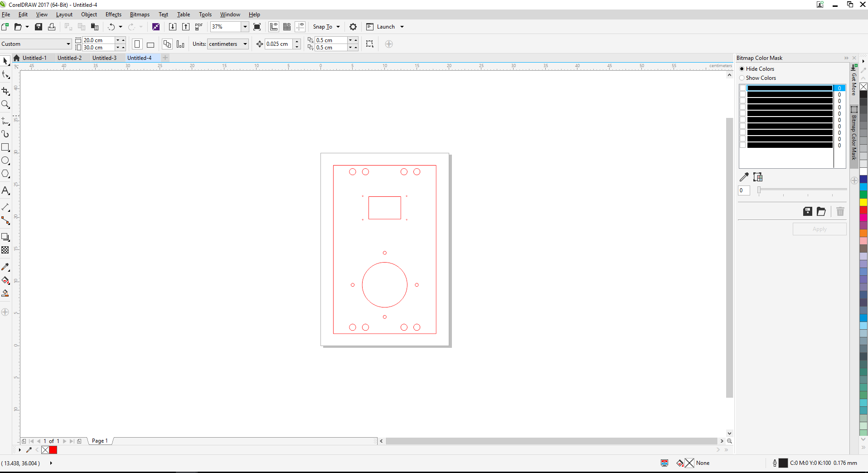The height and width of the screenshot is (473, 868).
Task: Select the Artistic Media tool
Action: pyautogui.click(x=5, y=134)
